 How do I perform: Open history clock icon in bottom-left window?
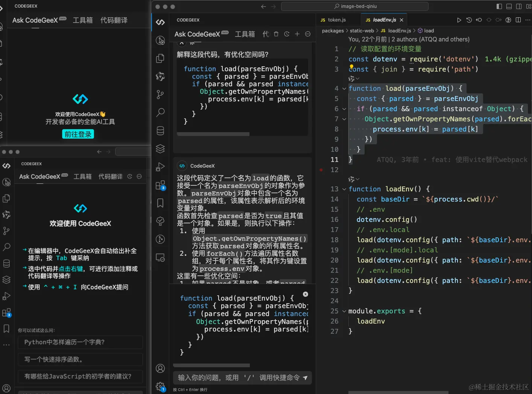click(x=130, y=176)
